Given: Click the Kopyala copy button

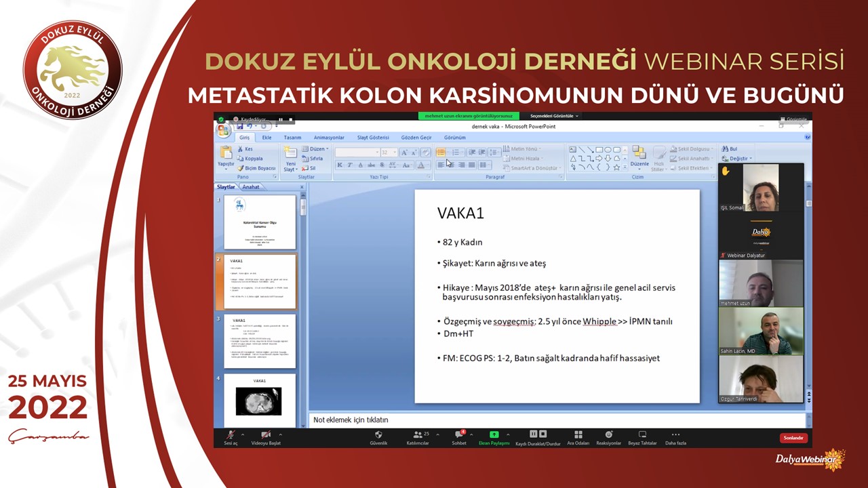Looking at the screenshot, I should [253, 159].
